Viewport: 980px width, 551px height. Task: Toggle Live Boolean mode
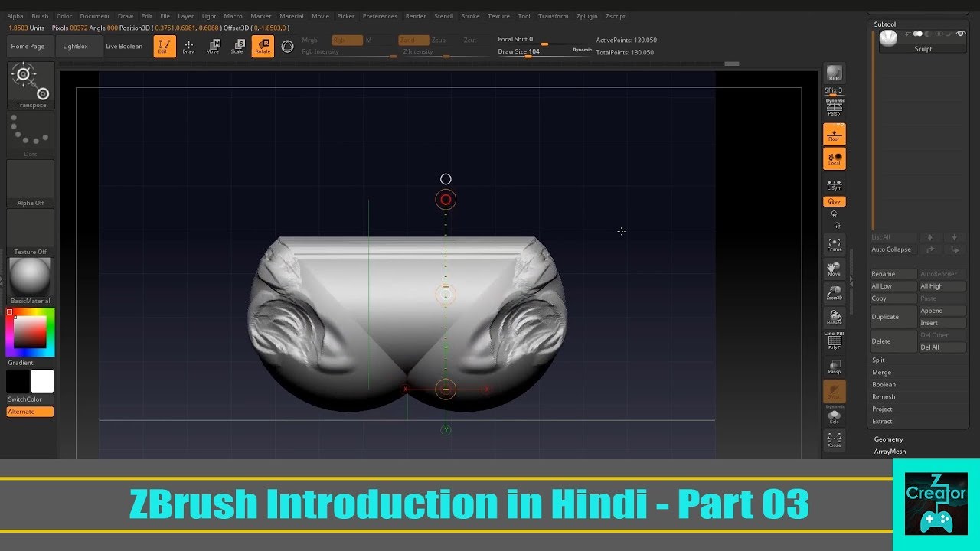tap(124, 47)
